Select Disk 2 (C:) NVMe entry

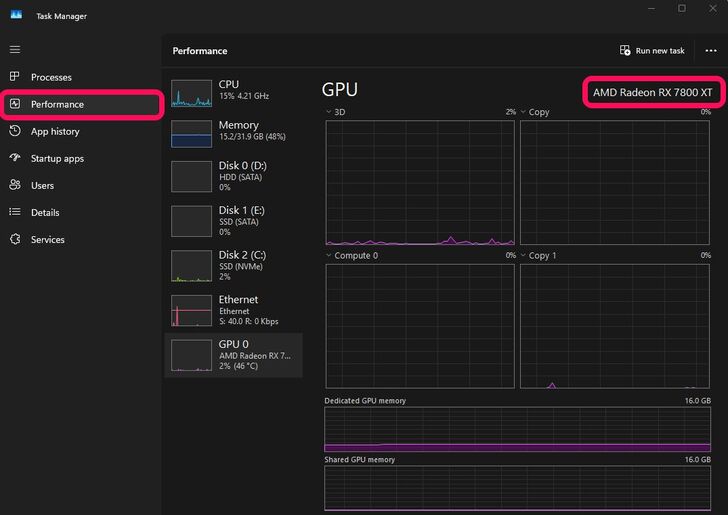[234, 266]
